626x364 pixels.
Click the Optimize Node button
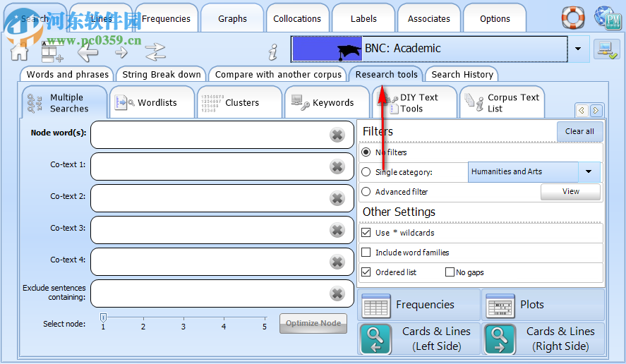pos(313,323)
